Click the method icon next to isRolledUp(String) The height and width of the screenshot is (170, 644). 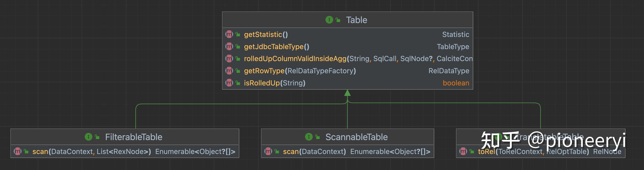[x=229, y=83]
